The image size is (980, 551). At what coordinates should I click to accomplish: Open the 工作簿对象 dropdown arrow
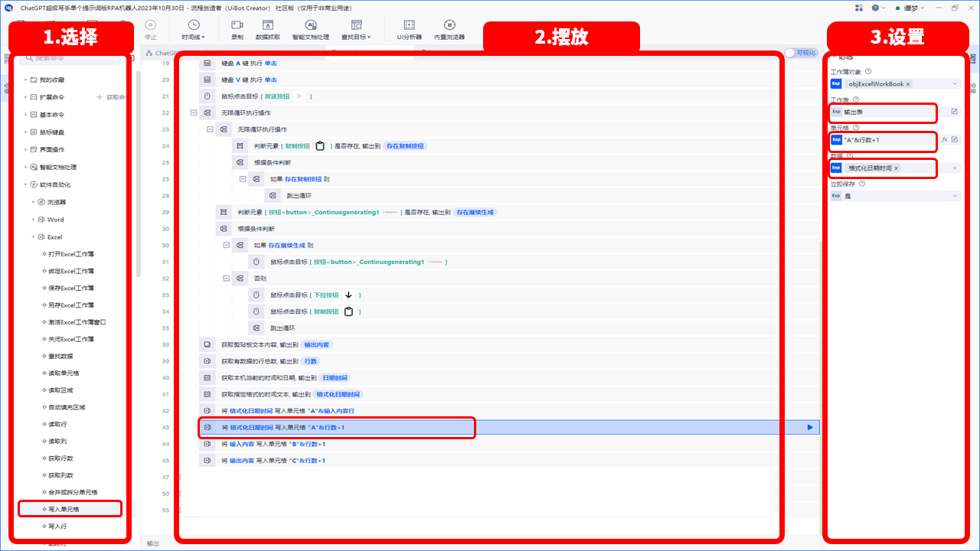tap(955, 84)
